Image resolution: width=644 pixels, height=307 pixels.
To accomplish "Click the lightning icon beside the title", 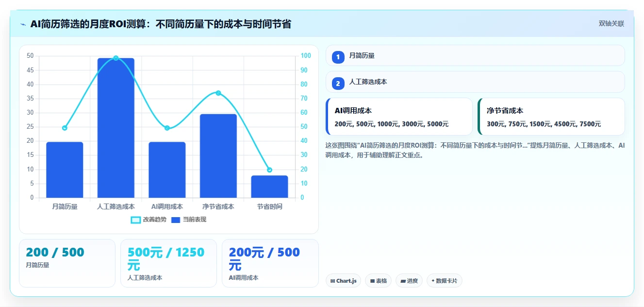I will point(23,24).
